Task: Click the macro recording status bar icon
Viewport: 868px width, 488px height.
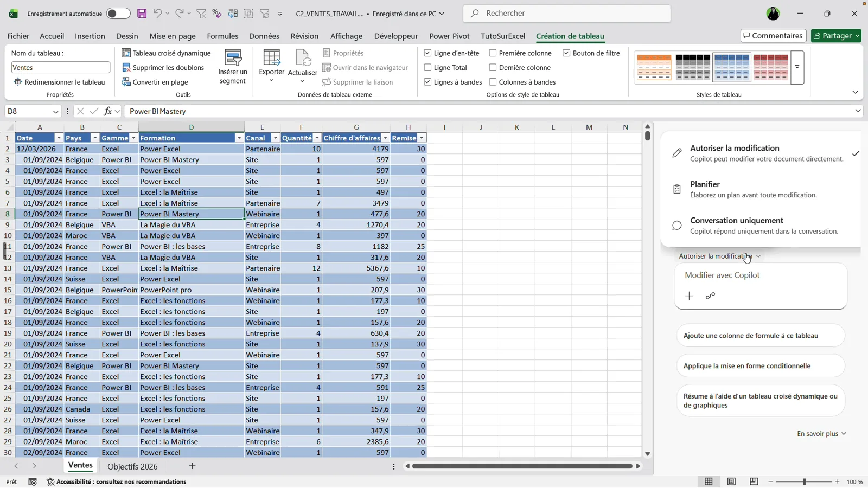Action: (x=33, y=481)
